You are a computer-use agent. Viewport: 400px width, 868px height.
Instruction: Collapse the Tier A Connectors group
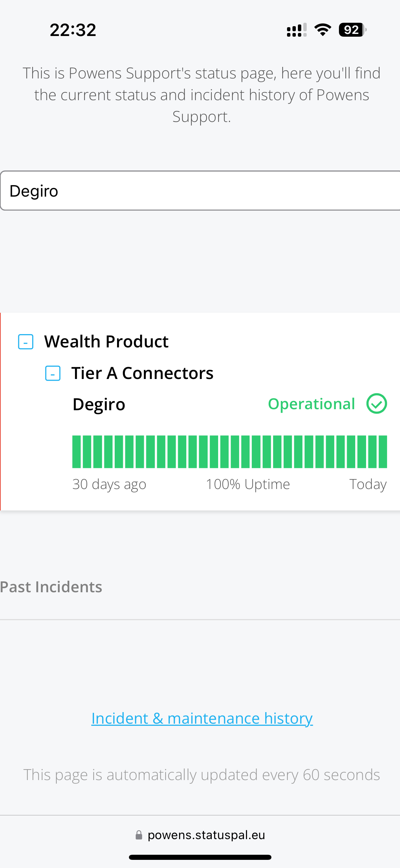(53, 373)
